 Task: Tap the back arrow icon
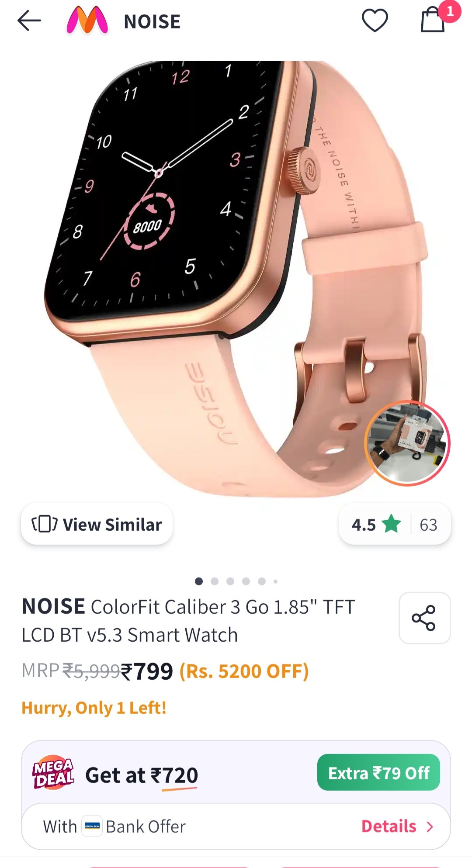pos(29,21)
